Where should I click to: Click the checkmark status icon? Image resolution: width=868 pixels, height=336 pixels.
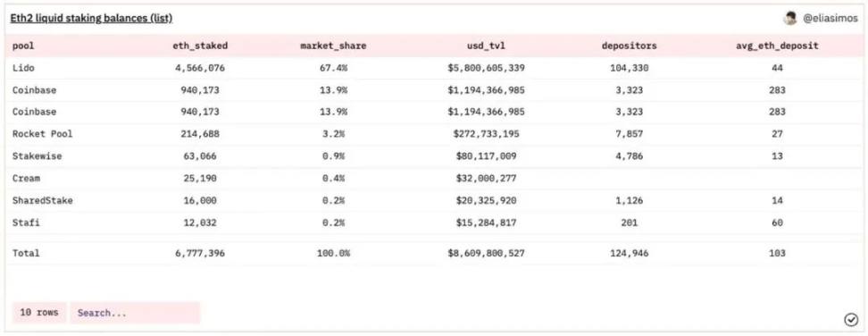[x=851, y=319]
